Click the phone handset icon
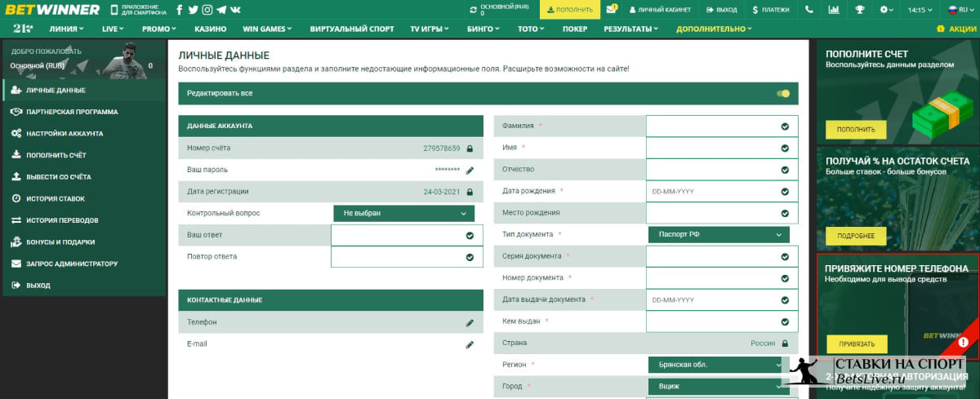Screen dimensions: 980x399 808,10
